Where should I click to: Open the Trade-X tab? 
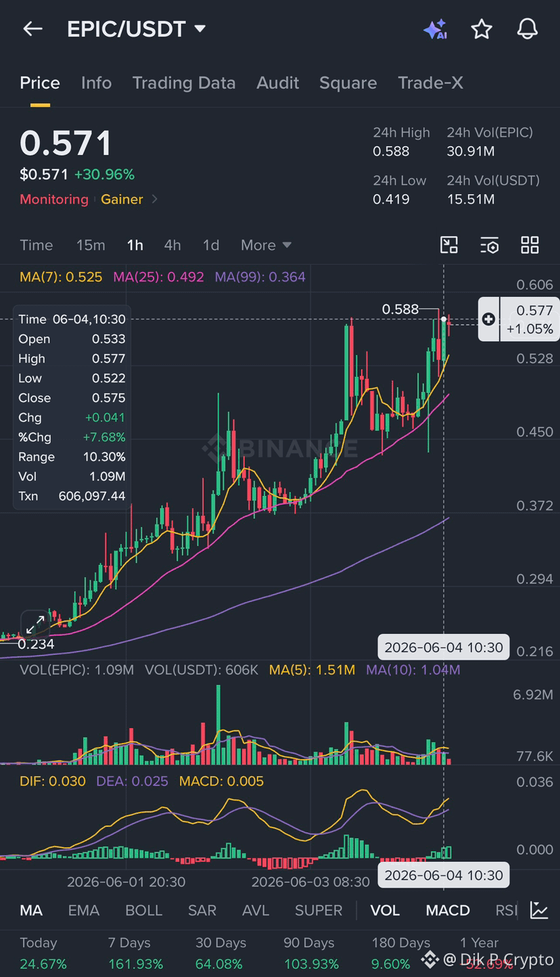[x=430, y=83]
